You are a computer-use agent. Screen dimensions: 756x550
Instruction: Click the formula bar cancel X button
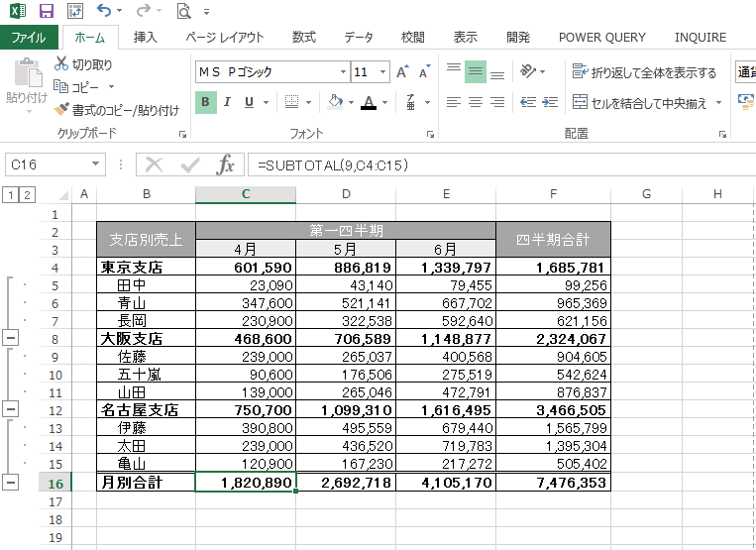coord(155,165)
